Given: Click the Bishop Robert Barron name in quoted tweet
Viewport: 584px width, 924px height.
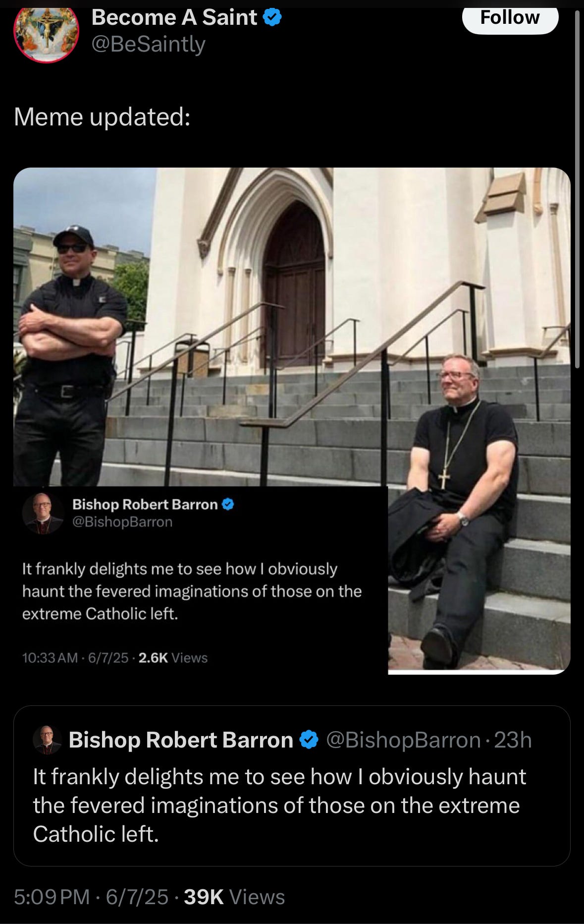Looking at the screenshot, I should [181, 740].
